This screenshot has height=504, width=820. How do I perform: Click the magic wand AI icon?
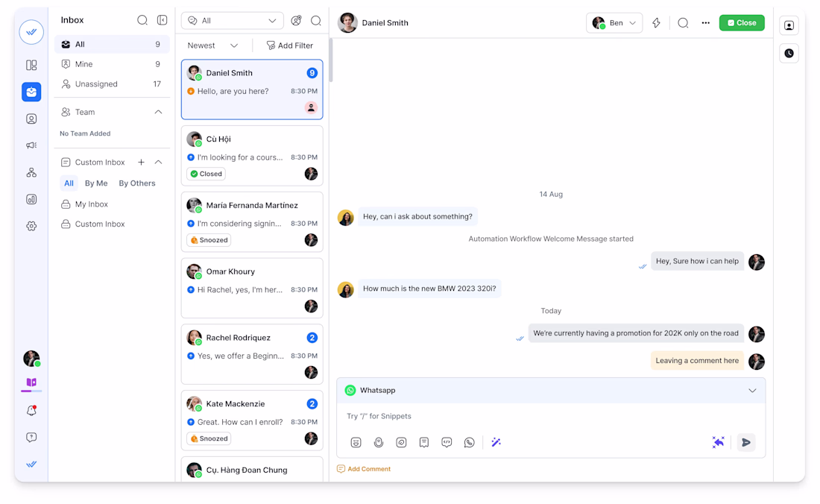pos(496,442)
